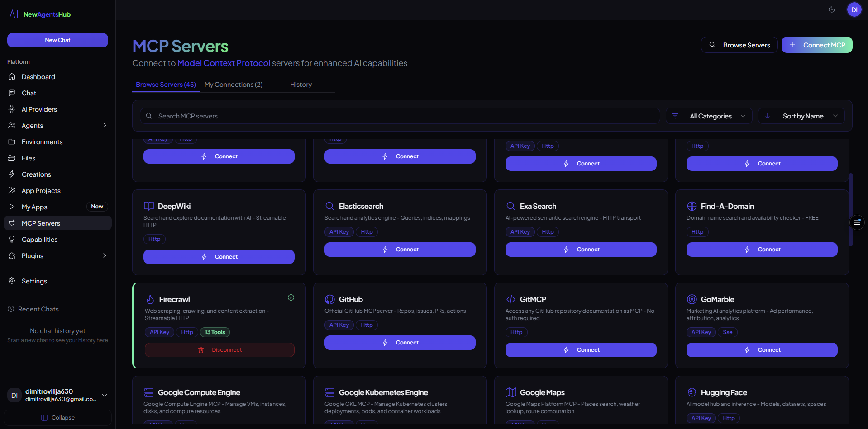Screen dimensions: 868x429
Task: Open Files section
Action: click(57, 158)
